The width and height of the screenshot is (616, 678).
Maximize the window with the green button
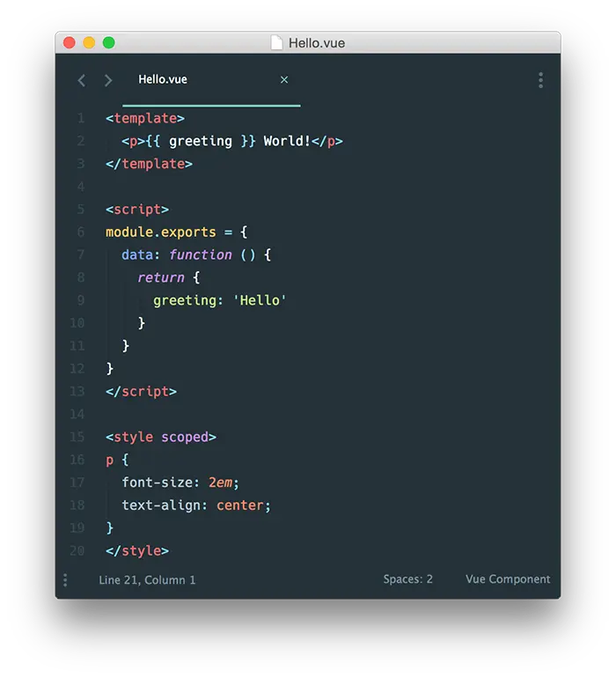pos(109,43)
